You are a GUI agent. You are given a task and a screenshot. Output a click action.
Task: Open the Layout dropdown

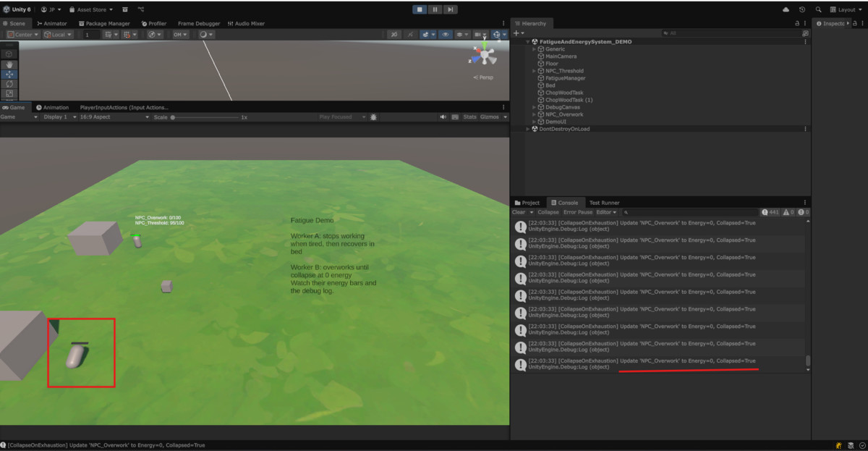click(x=845, y=9)
